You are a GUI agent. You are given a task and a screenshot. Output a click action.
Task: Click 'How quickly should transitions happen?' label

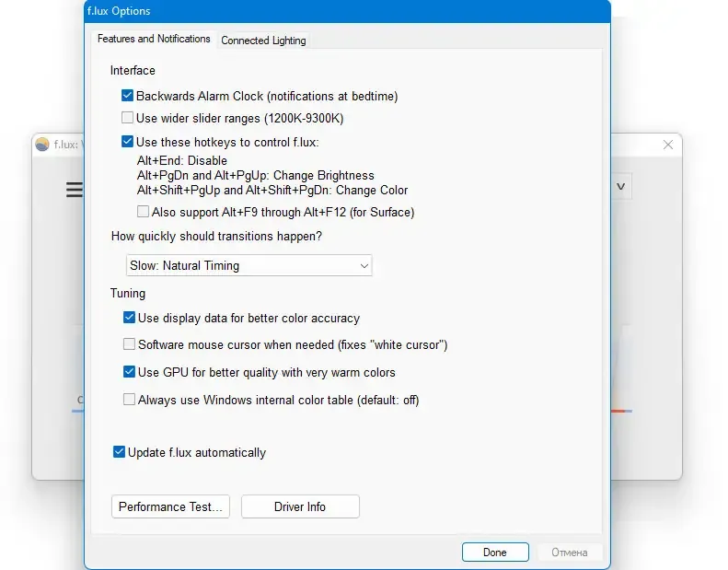tap(216, 236)
